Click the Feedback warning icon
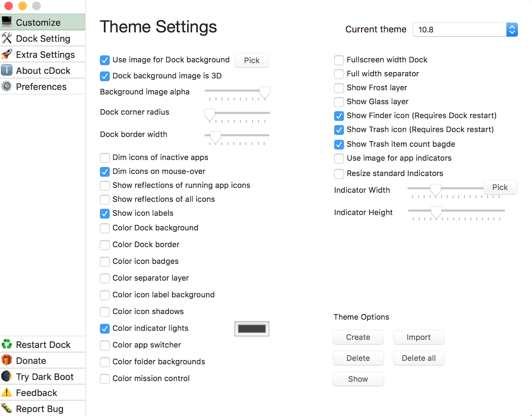532x416 pixels. coord(7,392)
